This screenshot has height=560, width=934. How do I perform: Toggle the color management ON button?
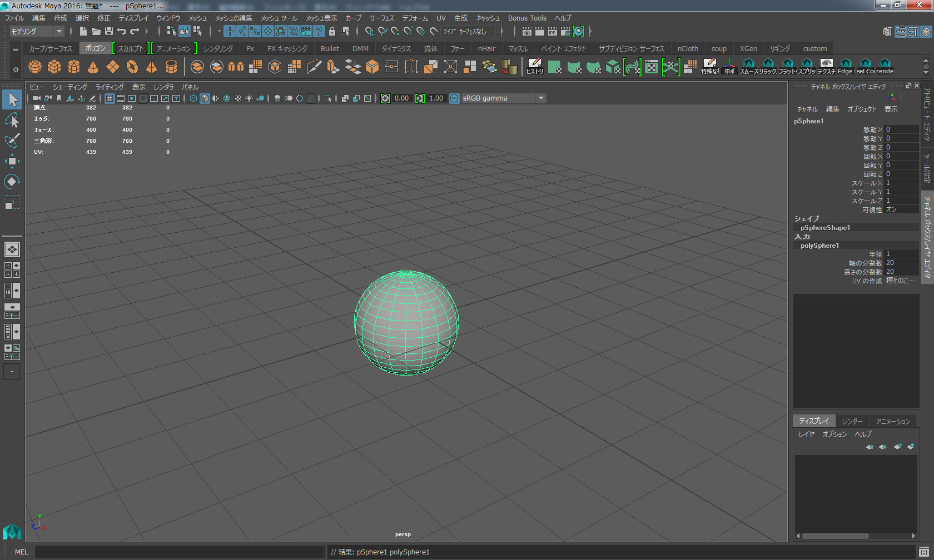454,98
